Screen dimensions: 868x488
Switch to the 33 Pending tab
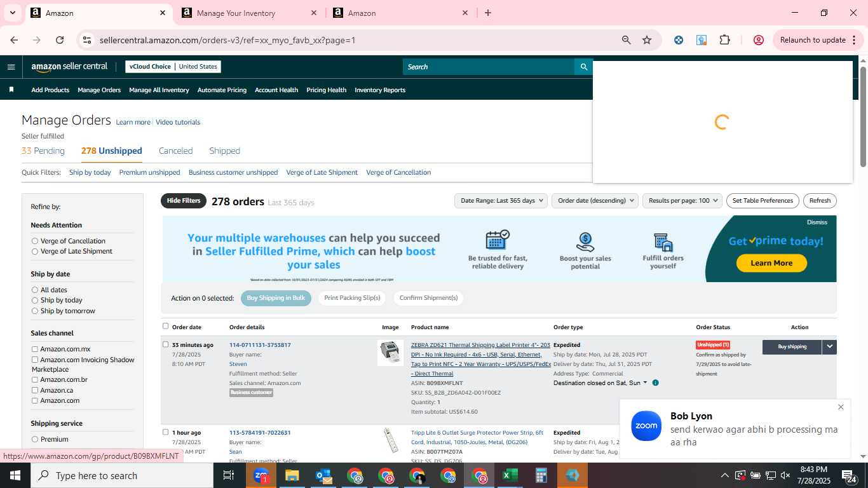pos(43,151)
